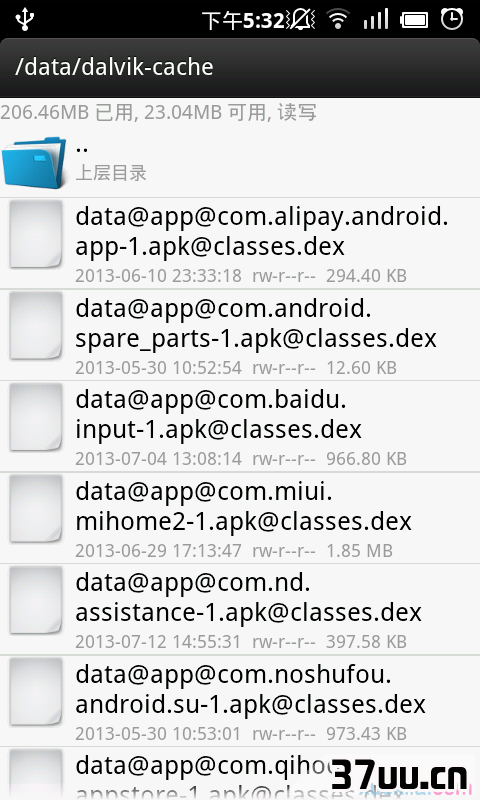Image resolution: width=480 pixels, height=800 pixels.
Task: Tap the noshufou su file icon
Action: pos(36,691)
